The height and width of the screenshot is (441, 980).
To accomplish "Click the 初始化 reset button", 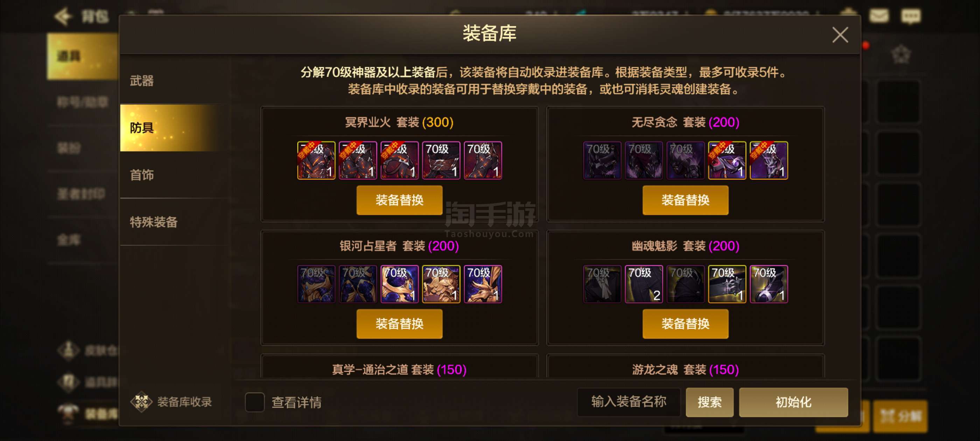I will click(x=793, y=402).
